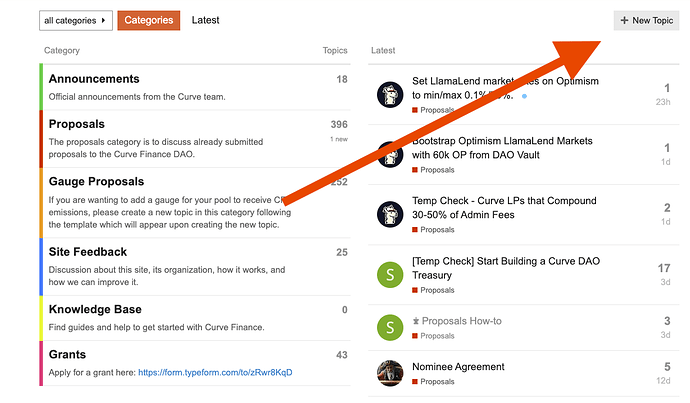Click the 396 topics count for Proposals
690x403 pixels.
(x=339, y=125)
